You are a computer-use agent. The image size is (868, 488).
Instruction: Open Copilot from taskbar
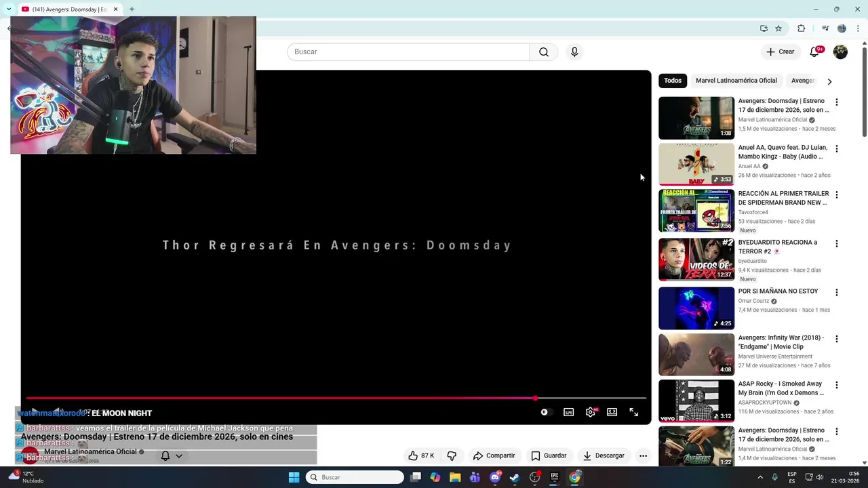pos(435,477)
